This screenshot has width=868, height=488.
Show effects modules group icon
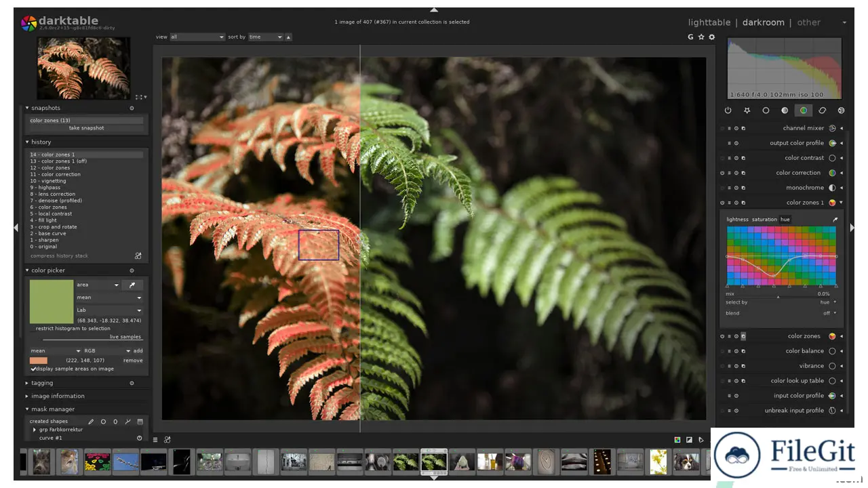click(841, 110)
